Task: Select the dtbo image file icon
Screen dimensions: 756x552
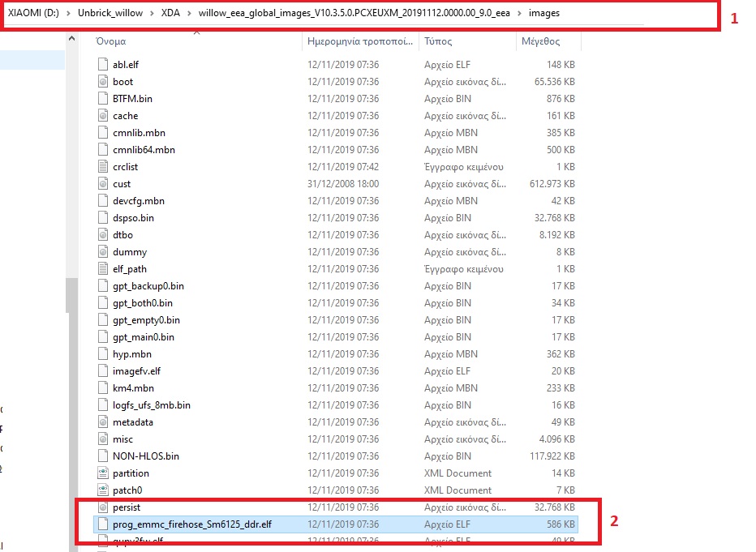Action: pyautogui.click(x=102, y=235)
